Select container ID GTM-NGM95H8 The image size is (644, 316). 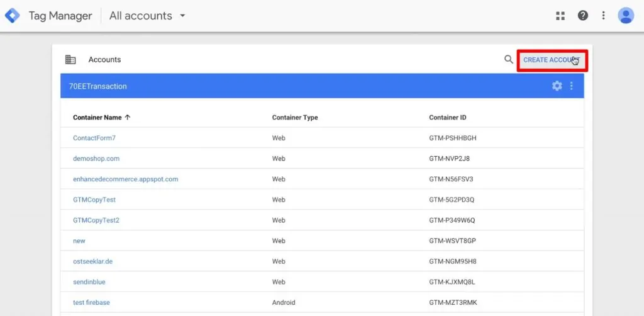point(453,261)
